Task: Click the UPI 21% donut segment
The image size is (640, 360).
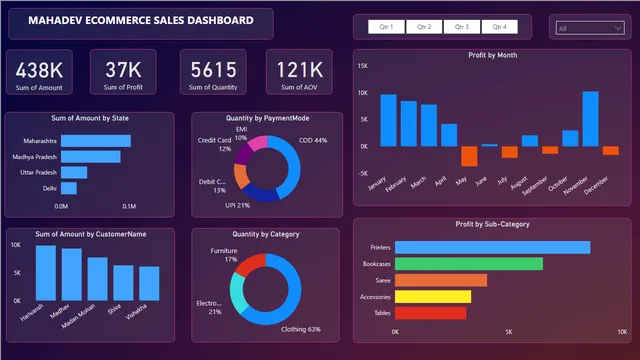Action: coord(260,195)
